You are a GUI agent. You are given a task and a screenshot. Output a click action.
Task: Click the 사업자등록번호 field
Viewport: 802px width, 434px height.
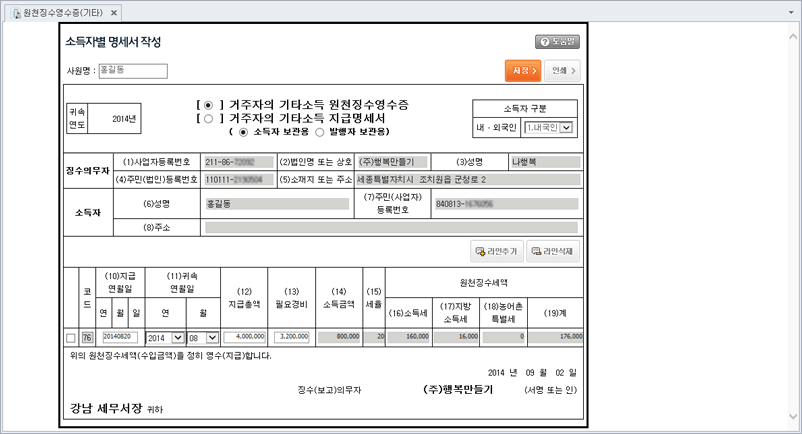point(239,162)
